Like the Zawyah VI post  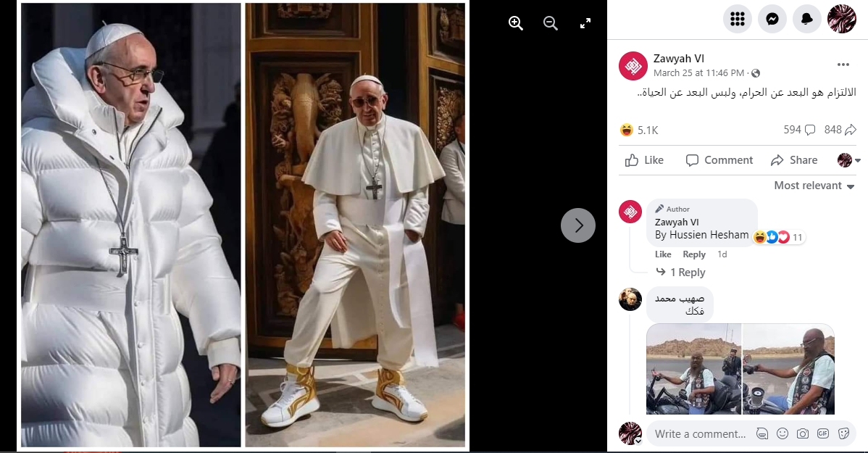[x=645, y=160]
